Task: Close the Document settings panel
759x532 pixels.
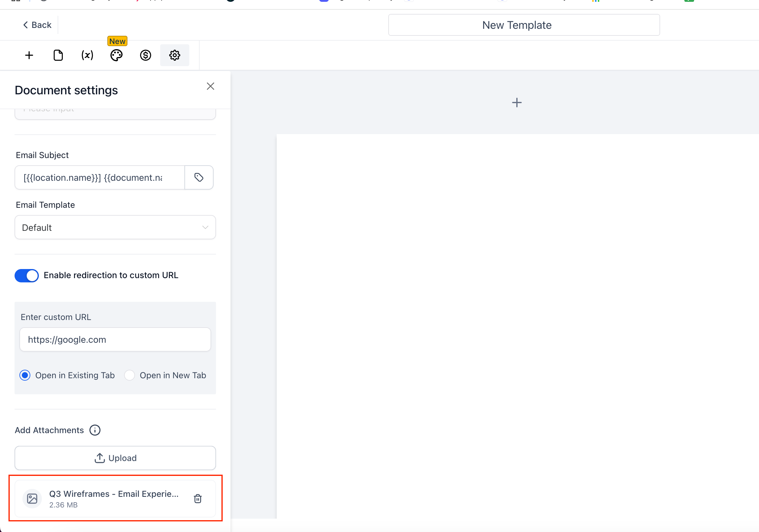Action: pos(210,86)
